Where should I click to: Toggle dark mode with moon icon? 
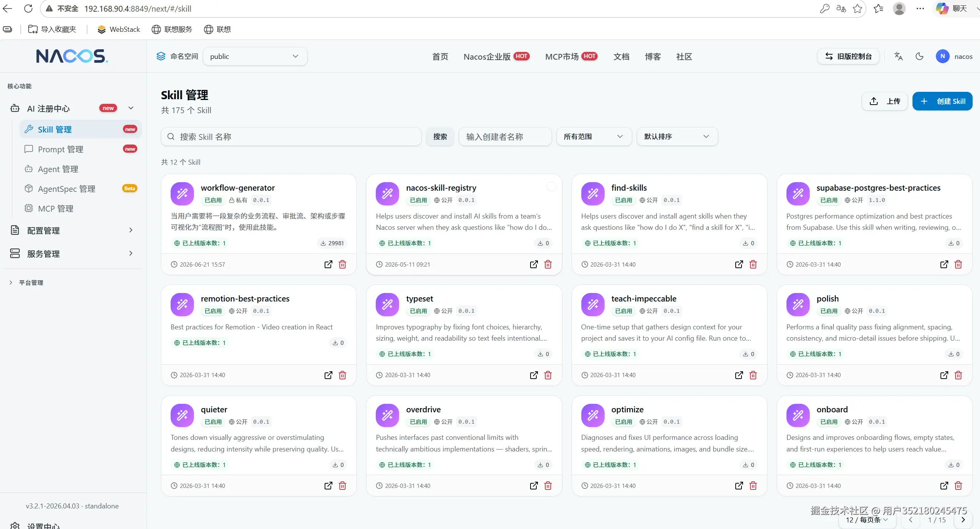[919, 57]
